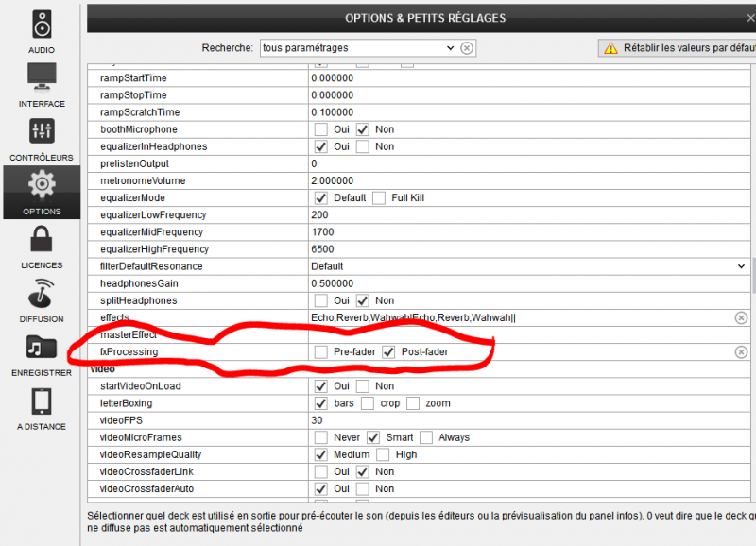This screenshot has width=756, height=546.
Task: Uncheck Post-fader for fxProcessing
Action: coord(388,351)
